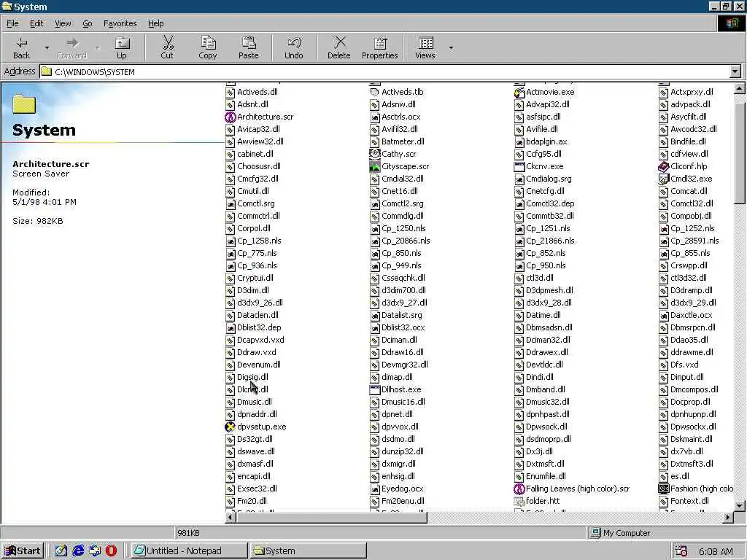Open the View menu
Viewport: 747px width, 560px height.
pos(63,23)
